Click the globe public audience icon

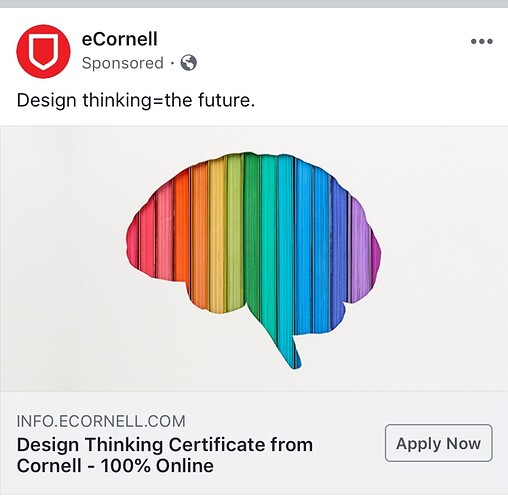coord(189,63)
